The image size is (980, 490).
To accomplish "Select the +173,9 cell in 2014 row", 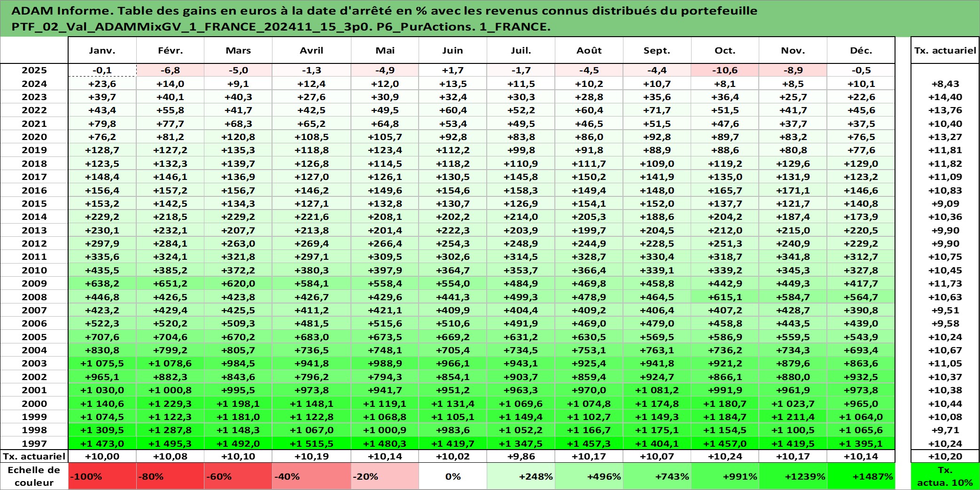I will [861, 217].
